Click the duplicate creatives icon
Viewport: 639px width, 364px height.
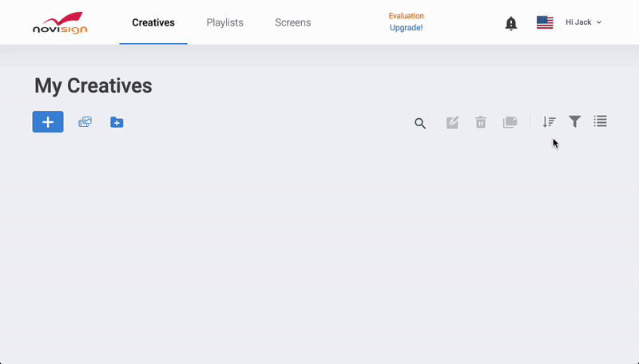click(510, 122)
